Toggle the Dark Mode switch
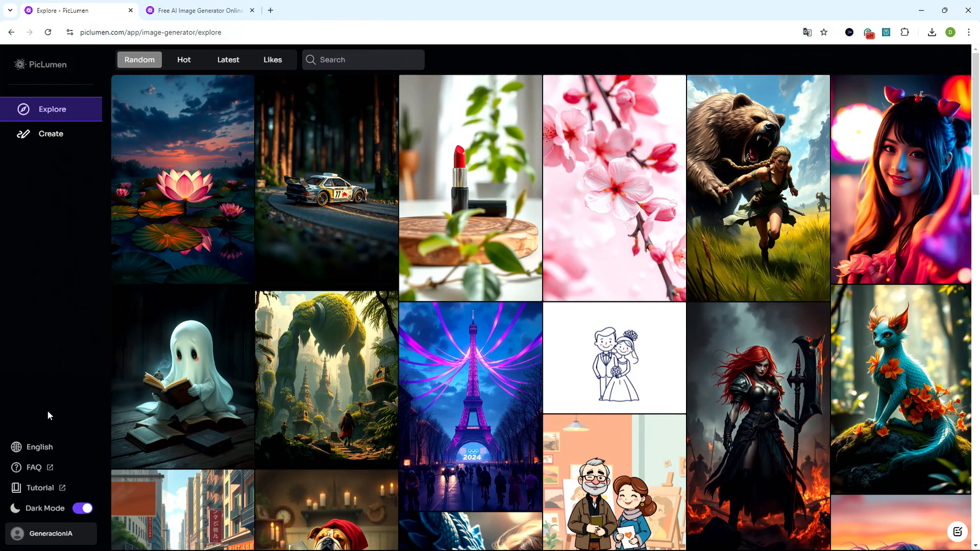The image size is (980, 551). 83,508
